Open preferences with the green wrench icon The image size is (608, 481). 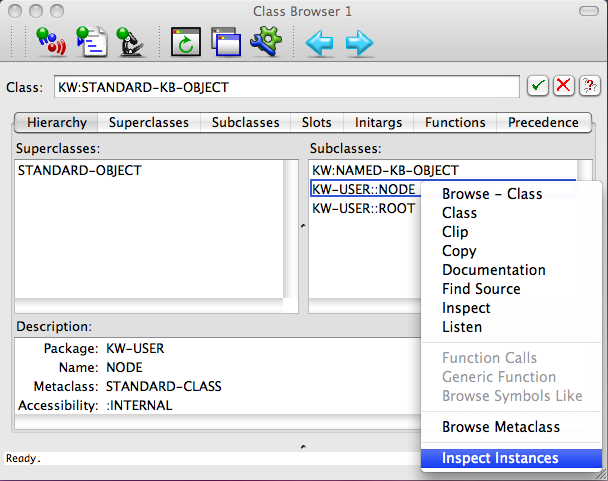point(266,42)
